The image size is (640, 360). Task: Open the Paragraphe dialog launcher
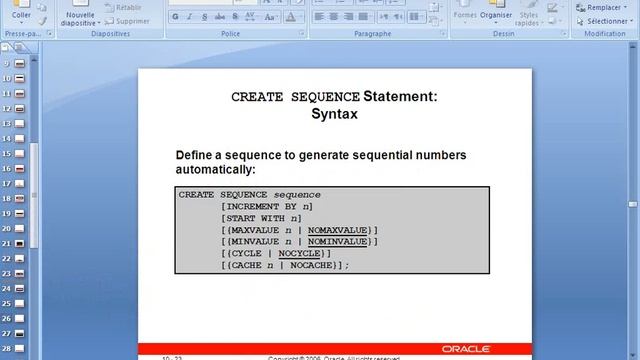coord(442,33)
